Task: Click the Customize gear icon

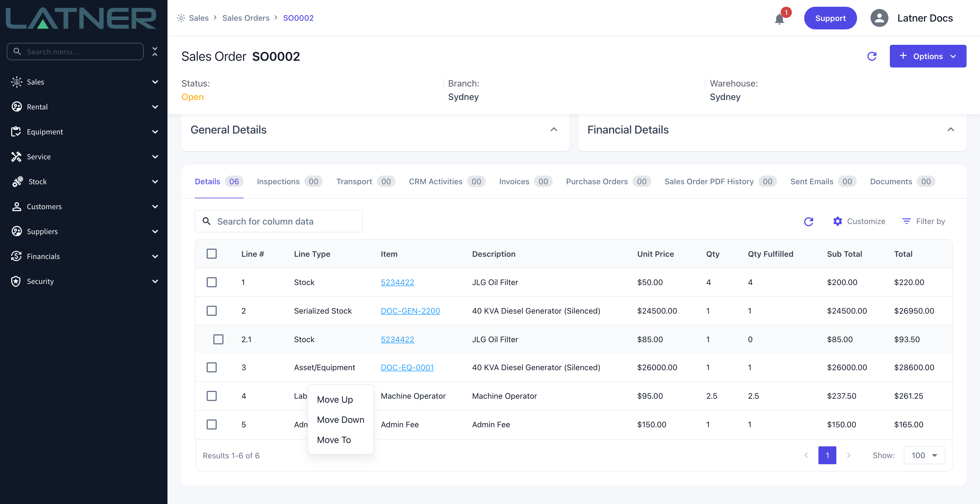Action: point(837,221)
